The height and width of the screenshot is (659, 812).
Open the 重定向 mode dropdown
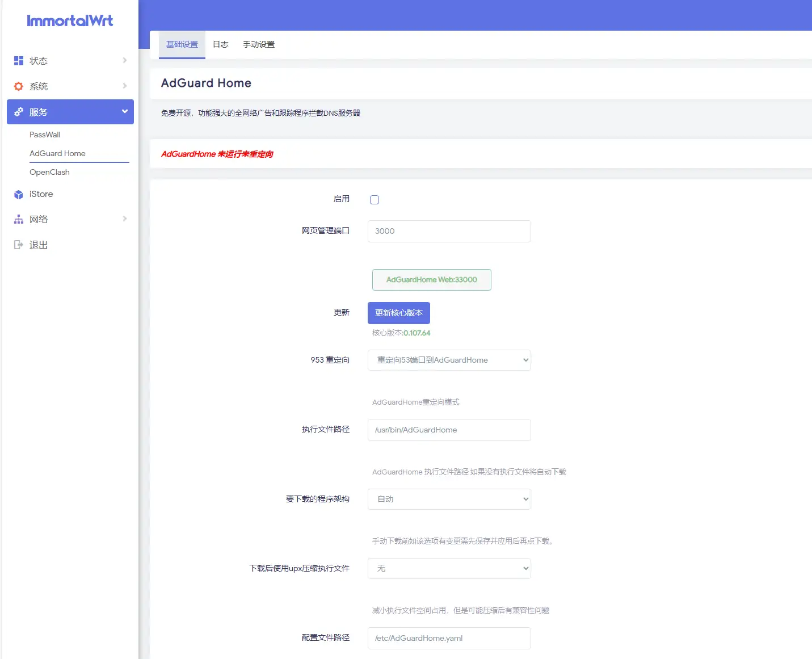(x=449, y=360)
